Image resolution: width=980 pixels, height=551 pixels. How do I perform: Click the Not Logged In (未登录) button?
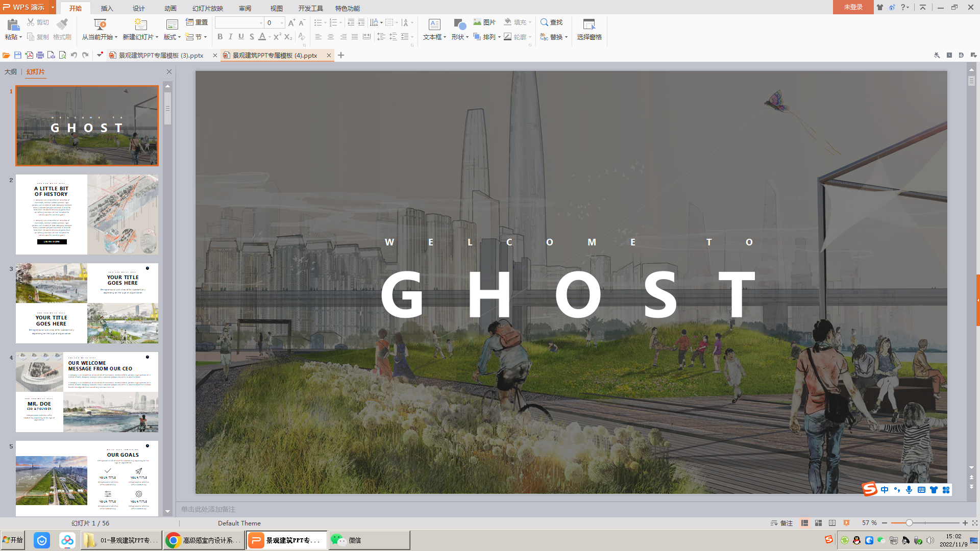coord(853,7)
